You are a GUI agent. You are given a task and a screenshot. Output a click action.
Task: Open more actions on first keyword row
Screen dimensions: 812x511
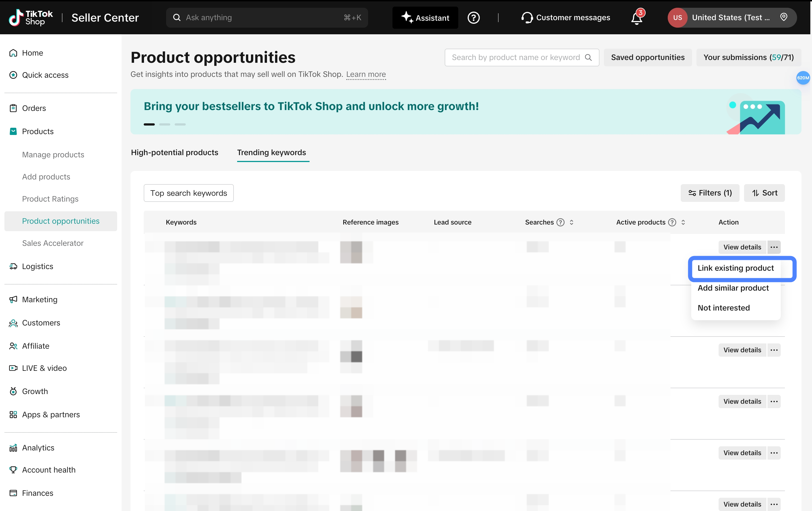[774, 247]
